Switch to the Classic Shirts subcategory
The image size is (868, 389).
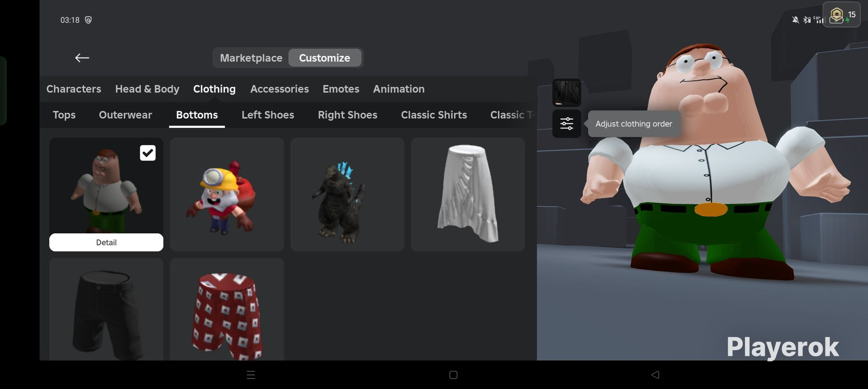434,115
